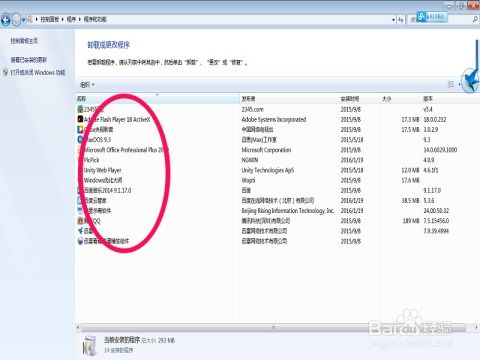This screenshot has width=480, height=360.
Task: Select the MaxDOS 9.3 icon
Action: point(80,139)
